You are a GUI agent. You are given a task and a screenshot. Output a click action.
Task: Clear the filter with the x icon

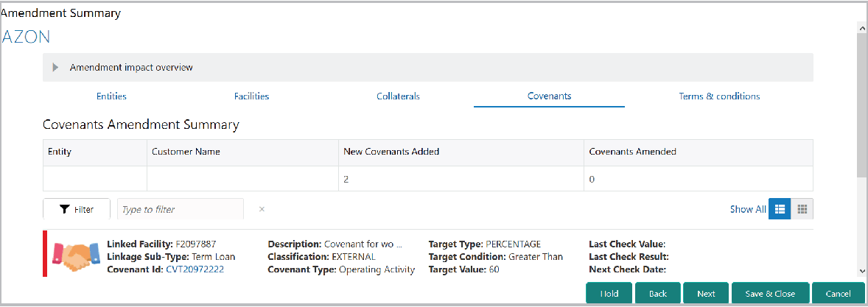[262, 209]
